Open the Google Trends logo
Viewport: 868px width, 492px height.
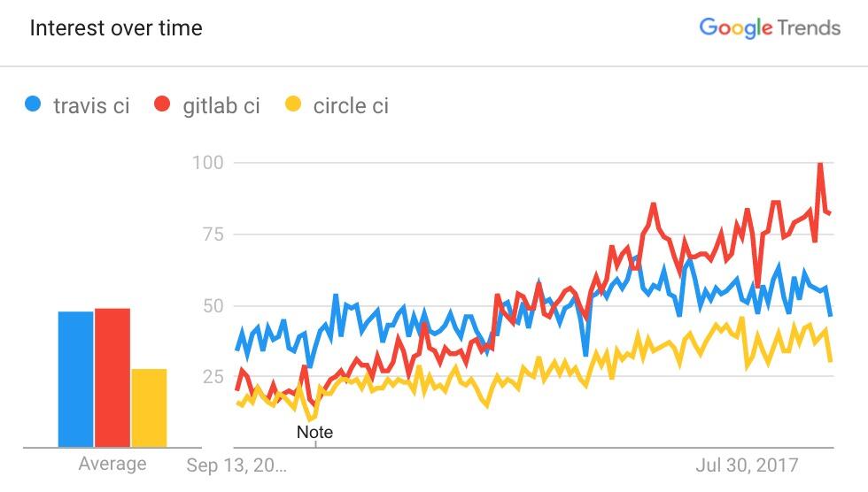point(769,28)
